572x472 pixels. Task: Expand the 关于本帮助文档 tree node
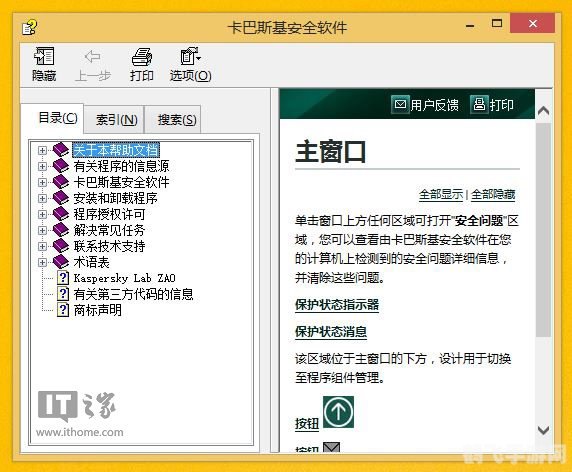[42, 150]
